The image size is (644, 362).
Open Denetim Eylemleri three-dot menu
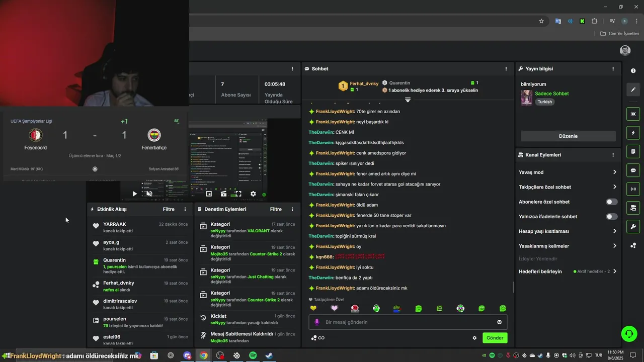(292, 209)
